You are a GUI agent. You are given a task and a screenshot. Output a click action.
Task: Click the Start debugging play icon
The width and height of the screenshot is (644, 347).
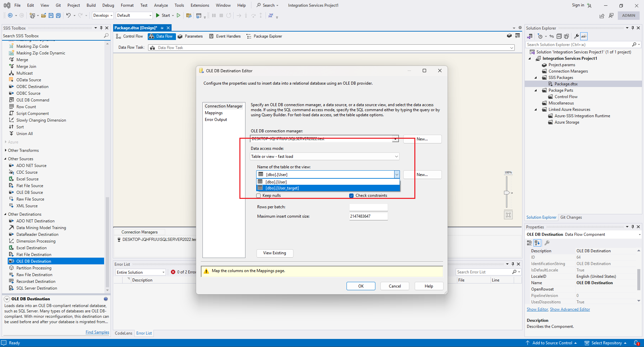pyautogui.click(x=157, y=15)
